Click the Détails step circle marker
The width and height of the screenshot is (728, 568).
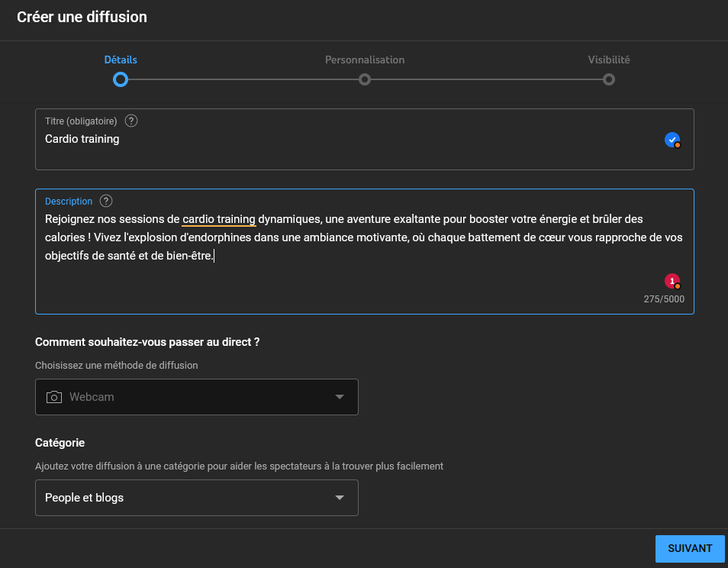pyautogui.click(x=121, y=80)
